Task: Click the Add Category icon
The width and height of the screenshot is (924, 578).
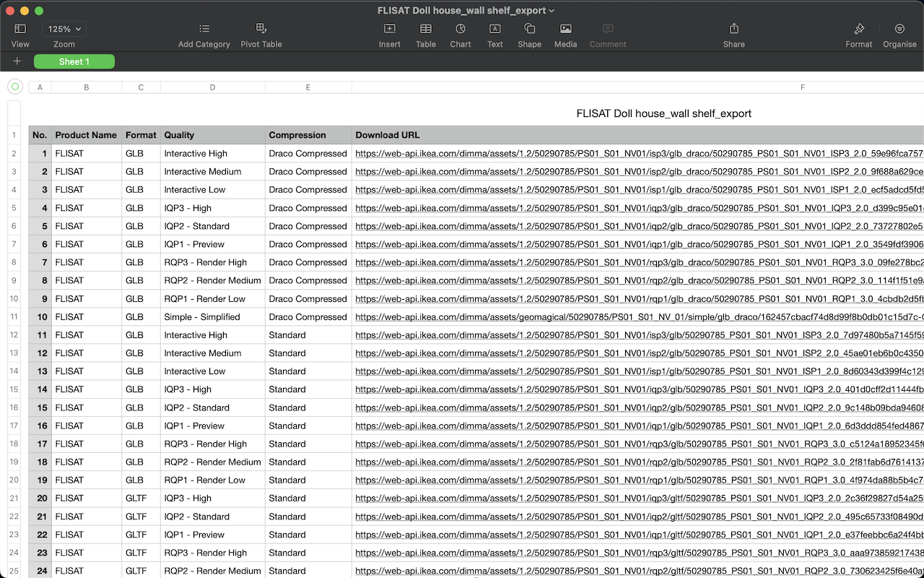Action: (x=204, y=29)
